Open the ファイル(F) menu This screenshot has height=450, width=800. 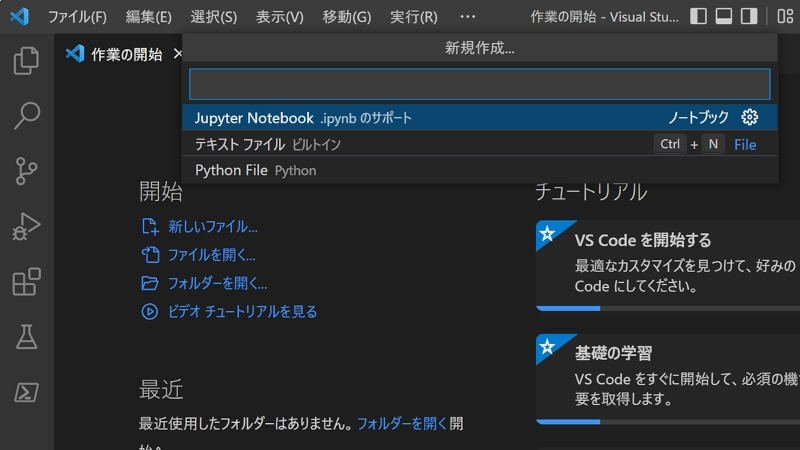77,17
